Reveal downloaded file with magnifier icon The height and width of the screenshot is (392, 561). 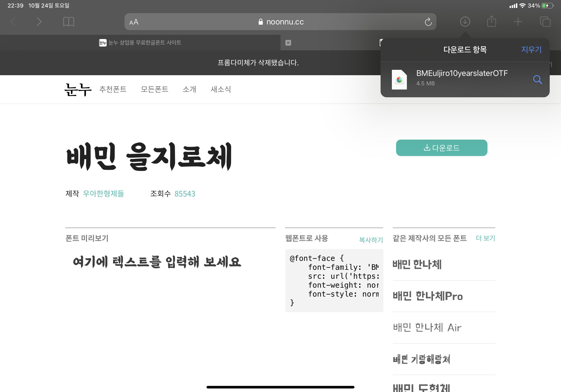537,79
